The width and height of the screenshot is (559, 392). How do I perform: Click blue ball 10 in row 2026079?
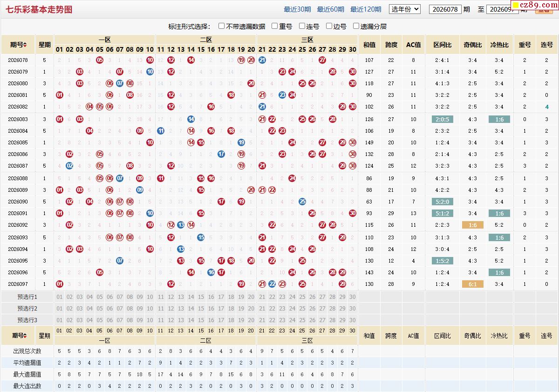coord(150,72)
